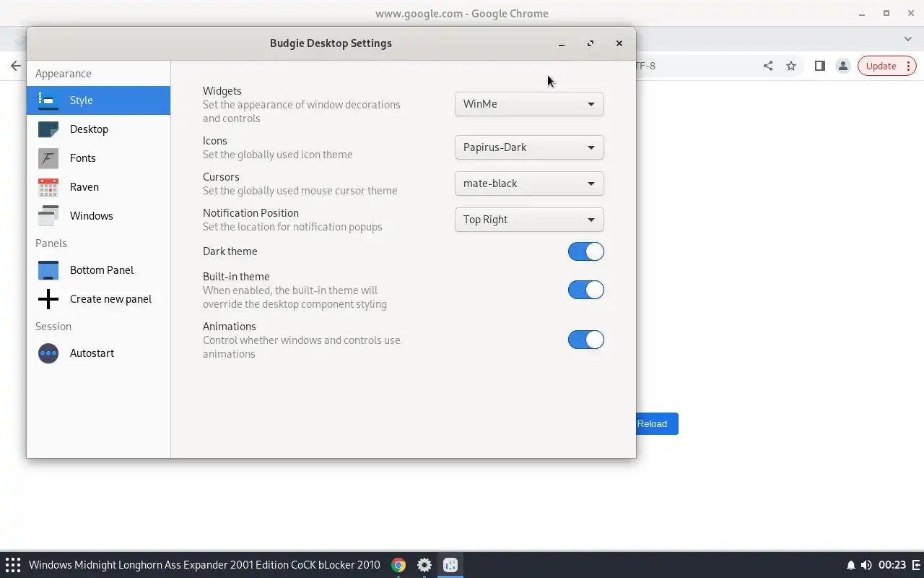This screenshot has height=578, width=924.
Task: Open the Widgets WinMe dropdown
Action: [529, 104]
